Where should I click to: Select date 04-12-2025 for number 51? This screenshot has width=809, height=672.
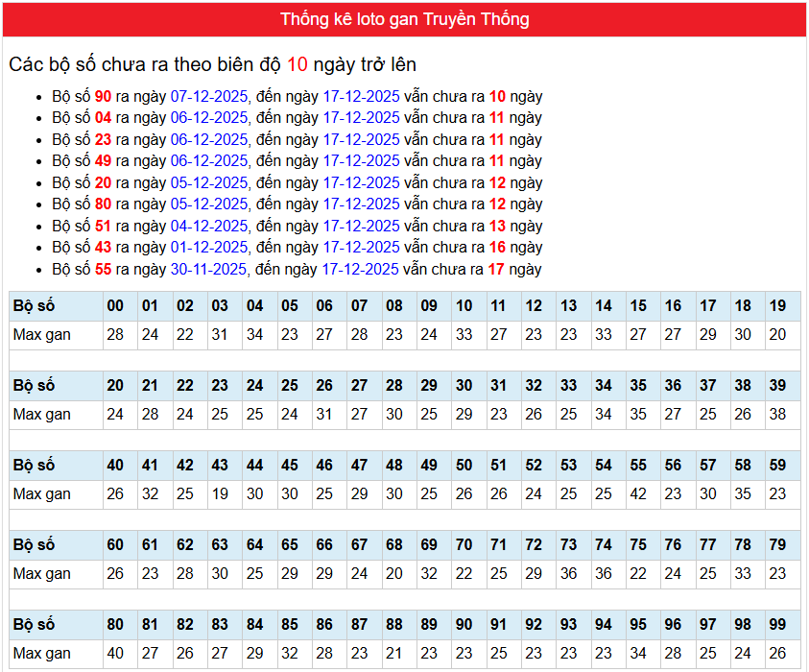click(209, 227)
